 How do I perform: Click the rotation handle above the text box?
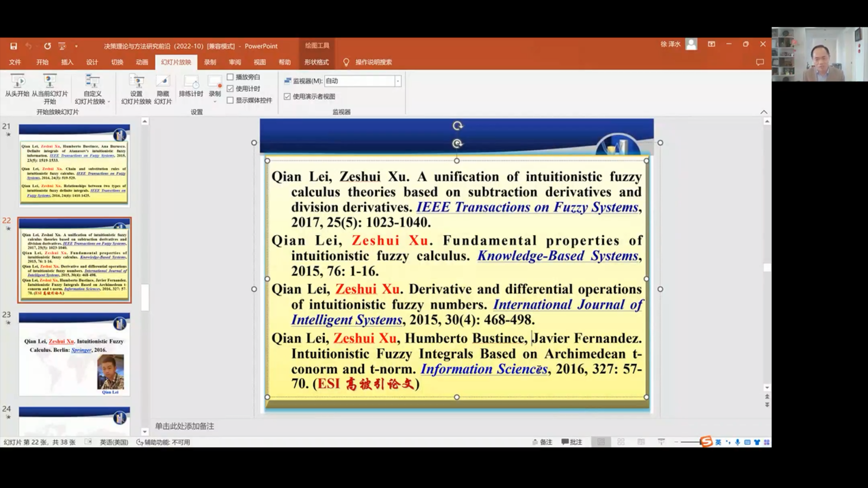tap(457, 144)
